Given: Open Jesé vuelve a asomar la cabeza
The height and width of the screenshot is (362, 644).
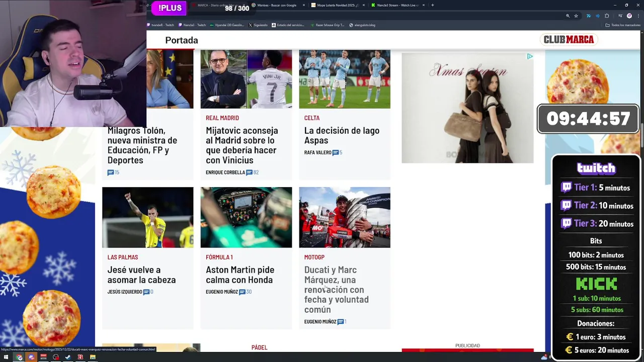Looking at the screenshot, I should 141,275.
